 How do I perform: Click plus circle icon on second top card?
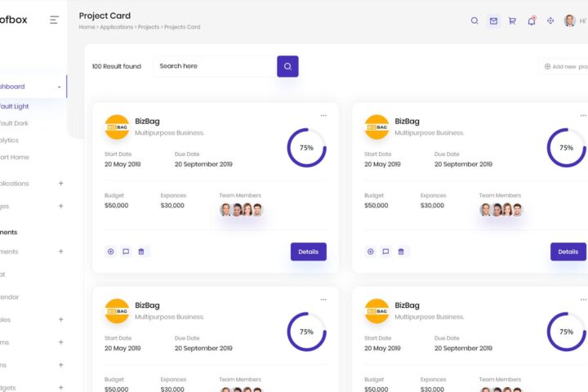(x=370, y=252)
